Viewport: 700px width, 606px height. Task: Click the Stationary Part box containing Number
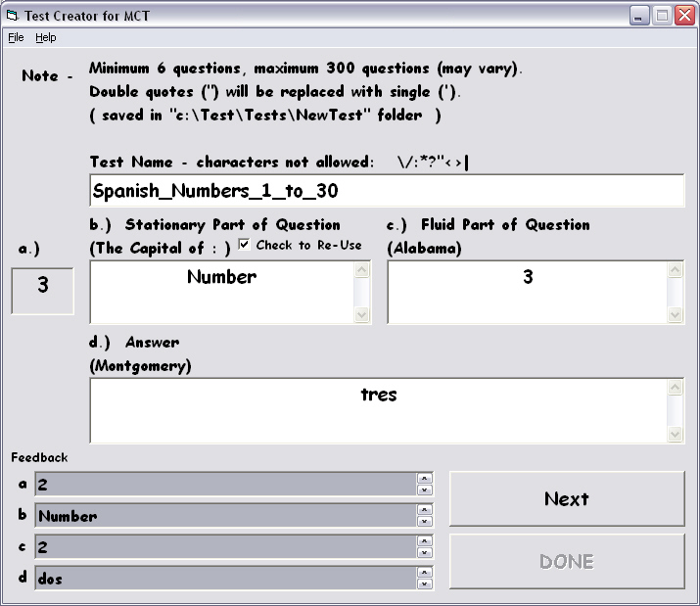(x=221, y=292)
